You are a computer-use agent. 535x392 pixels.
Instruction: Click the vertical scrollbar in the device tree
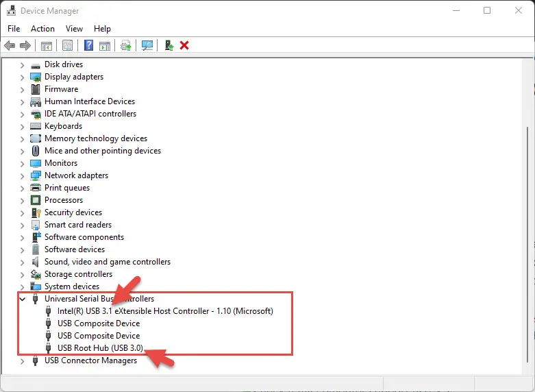pyautogui.click(x=527, y=244)
